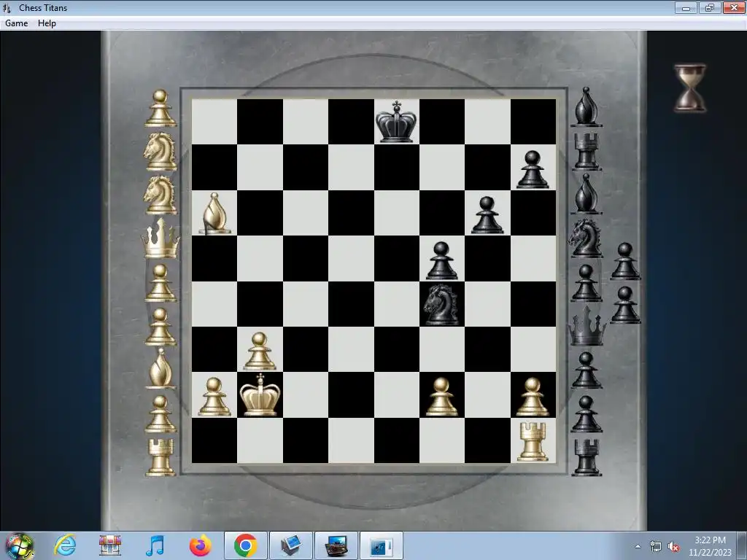Close the Chess Titans window
747x560 pixels.
click(734, 7)
